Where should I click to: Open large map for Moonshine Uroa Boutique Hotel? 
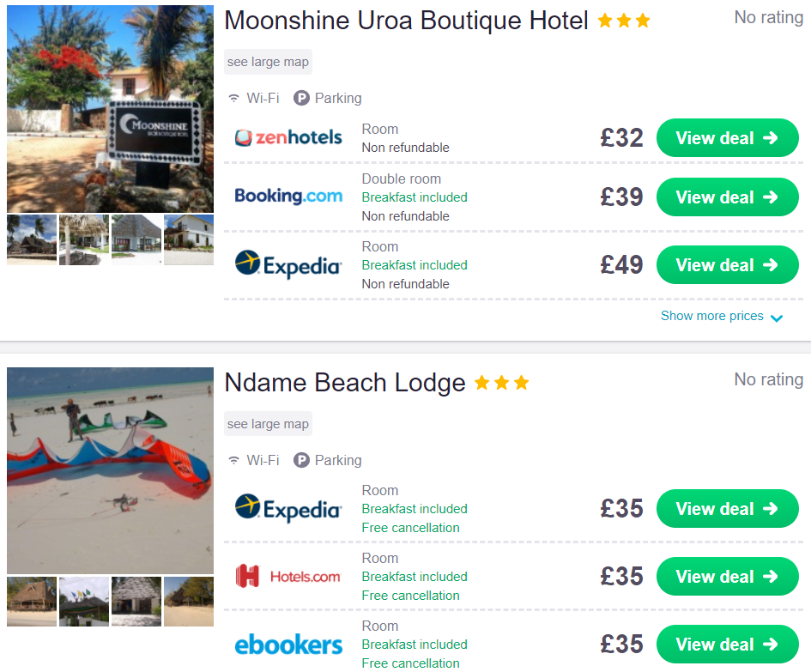point(268,62)
